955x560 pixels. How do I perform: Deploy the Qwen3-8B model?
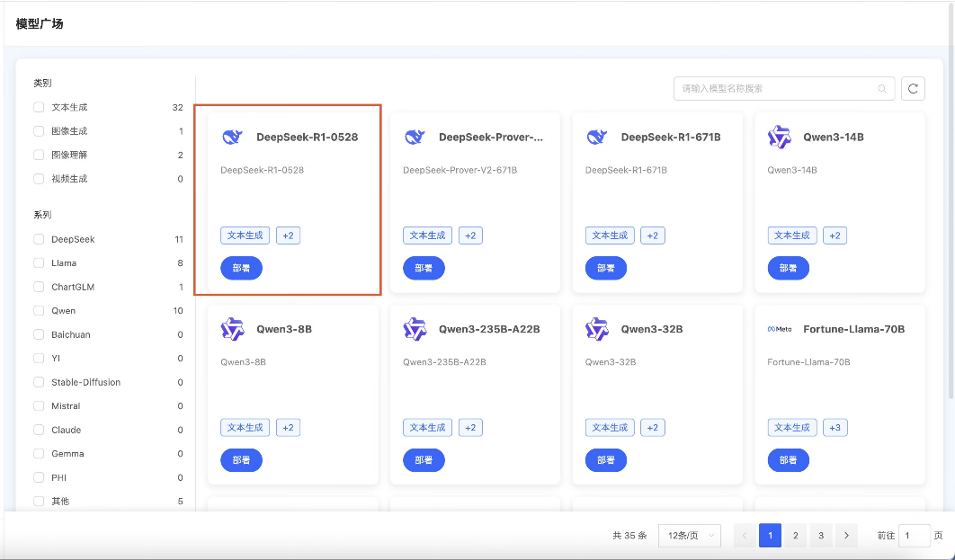click(x=241, y=460)
